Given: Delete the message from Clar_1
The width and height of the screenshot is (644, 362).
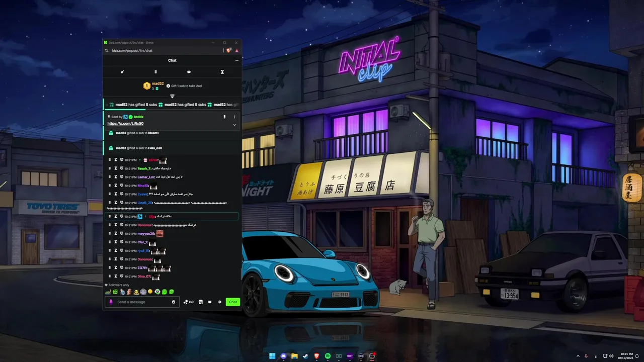Looking at the screenshot, I should click(110, 242).
